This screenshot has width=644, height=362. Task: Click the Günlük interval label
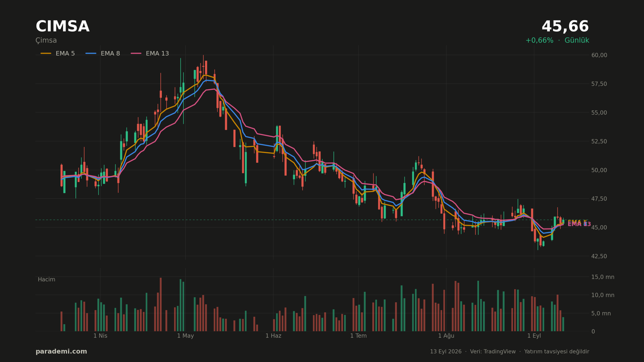(577, 41)
